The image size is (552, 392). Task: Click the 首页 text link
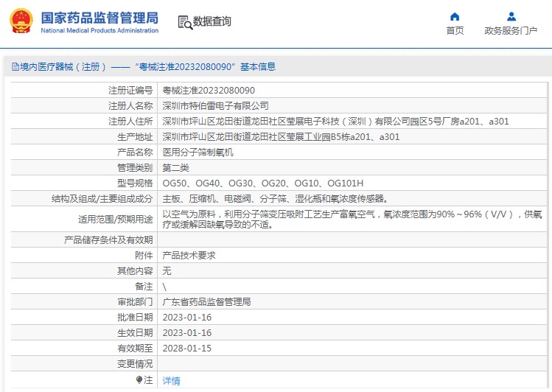pyautogui.click(x=455, y=31)
